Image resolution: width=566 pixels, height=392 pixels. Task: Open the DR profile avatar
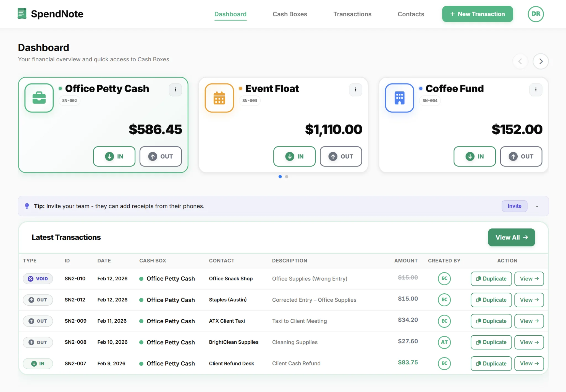coord(535,14)
